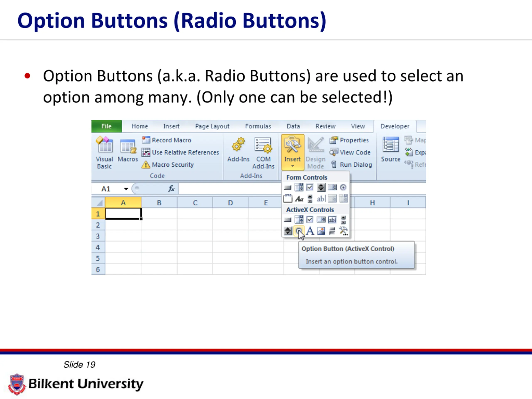Select the ActiveX Command Button icon

tap(288, 220)
